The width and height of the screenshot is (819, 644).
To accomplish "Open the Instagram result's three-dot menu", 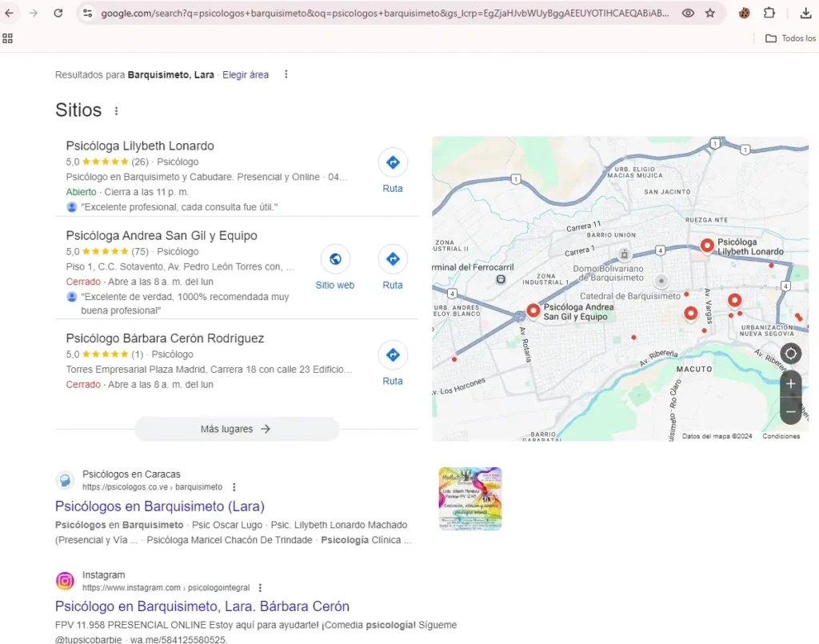I will [x=261, y=586].
